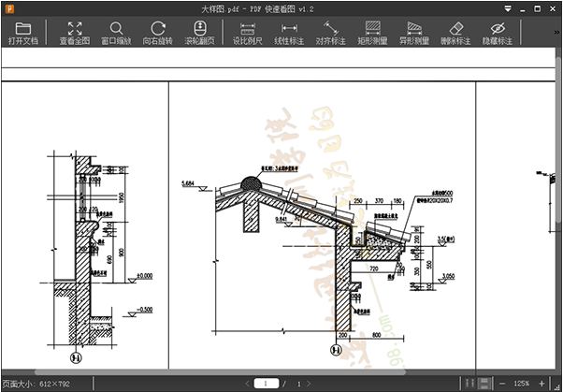This screenshot has width=563, height=392.
Task: Click the 3.050 elevation label
Action: [x=449, y=276]
